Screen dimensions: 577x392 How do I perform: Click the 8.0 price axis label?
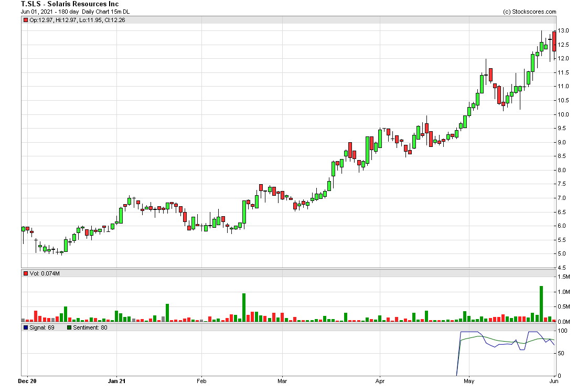(562, 170)
